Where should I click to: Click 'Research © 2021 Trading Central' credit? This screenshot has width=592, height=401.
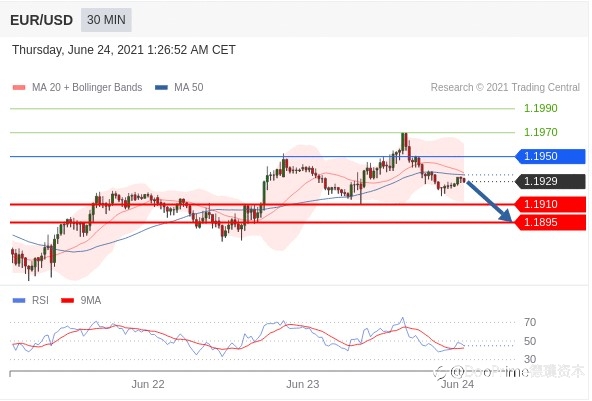click(505, 88)
